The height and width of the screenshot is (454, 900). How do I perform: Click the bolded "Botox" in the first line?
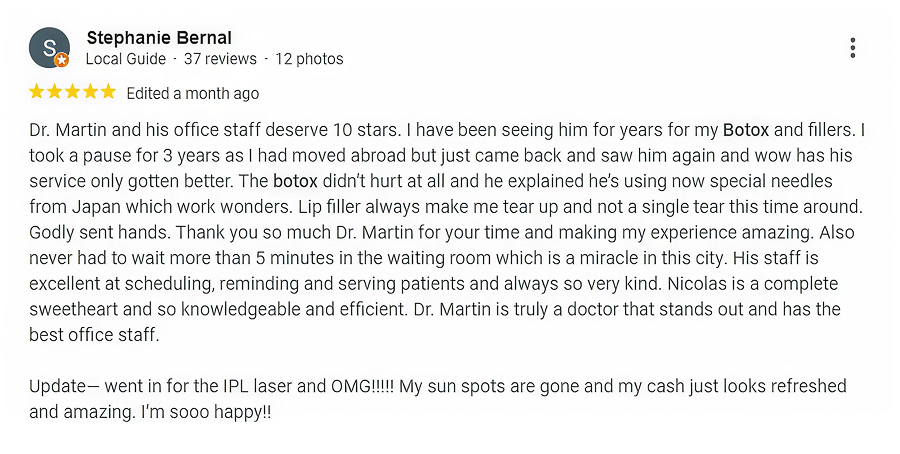746,130
